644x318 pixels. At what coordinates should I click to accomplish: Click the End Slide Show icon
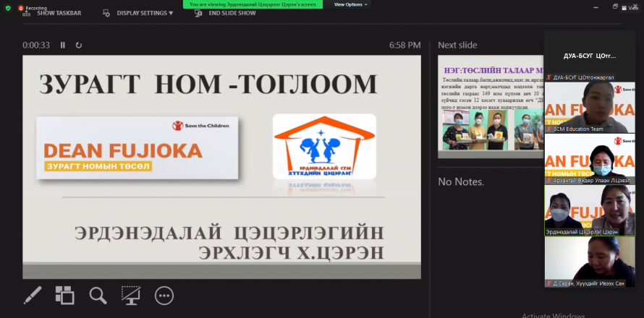tap(198, 13)
